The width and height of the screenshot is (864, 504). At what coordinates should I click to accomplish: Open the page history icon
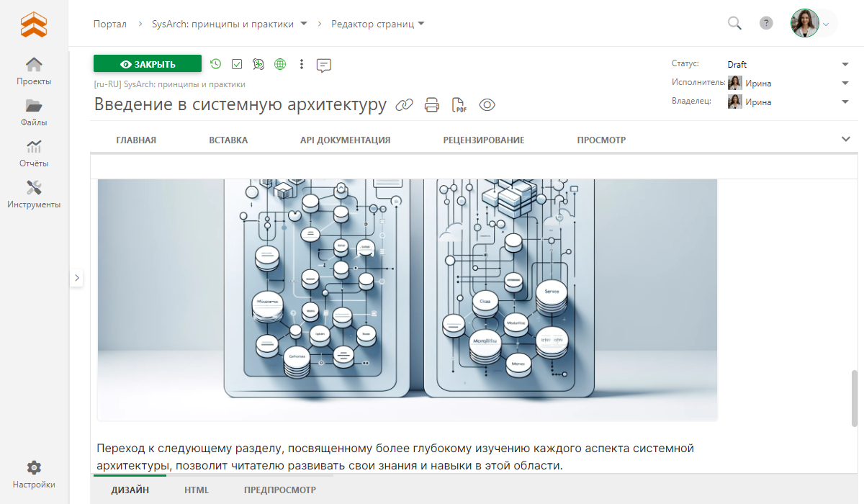click(215, 64)
